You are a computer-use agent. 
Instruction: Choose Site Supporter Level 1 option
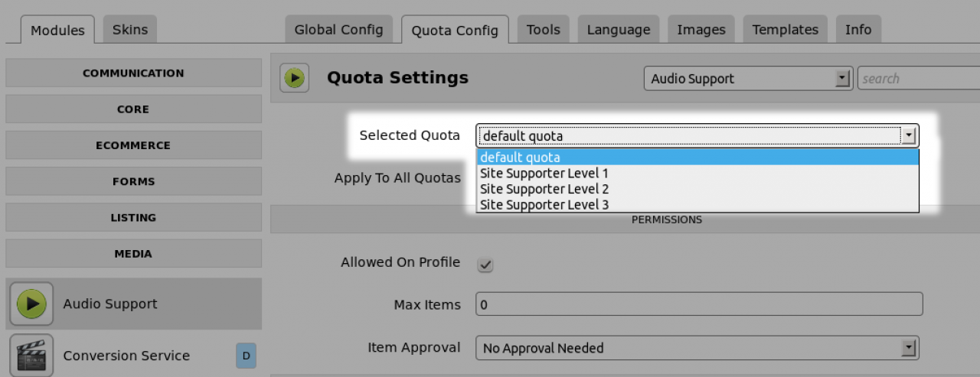pos(544,174)
